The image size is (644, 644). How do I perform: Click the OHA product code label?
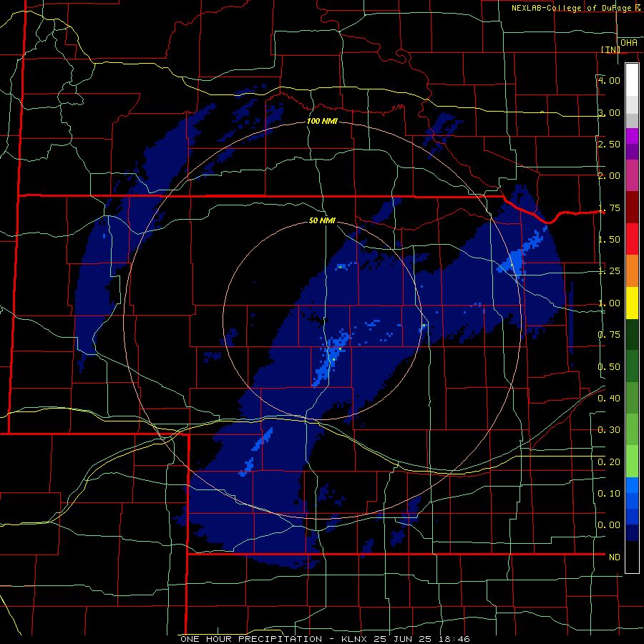[x=629, y=43]
